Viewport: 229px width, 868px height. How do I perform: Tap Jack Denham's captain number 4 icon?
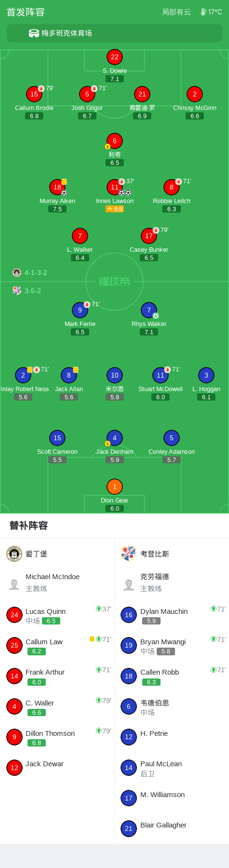(115, 438)
